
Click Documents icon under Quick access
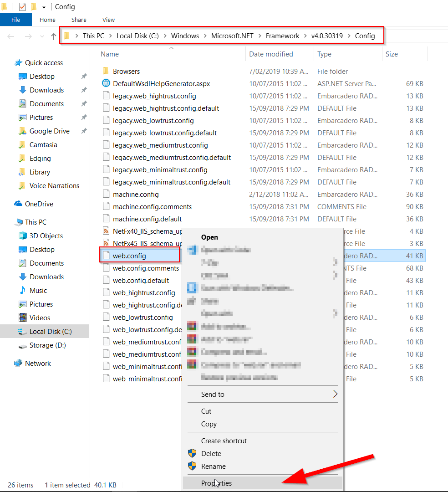23,103
